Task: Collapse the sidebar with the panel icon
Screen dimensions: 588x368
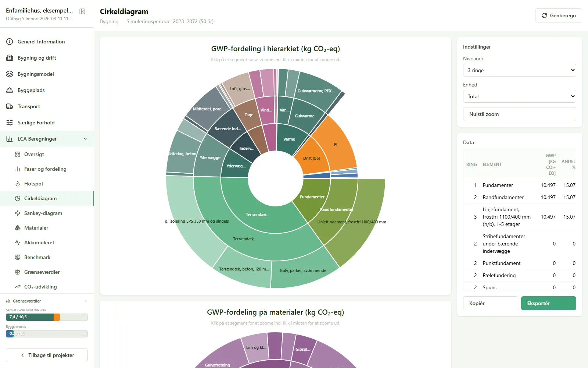Action: [82, 11]
